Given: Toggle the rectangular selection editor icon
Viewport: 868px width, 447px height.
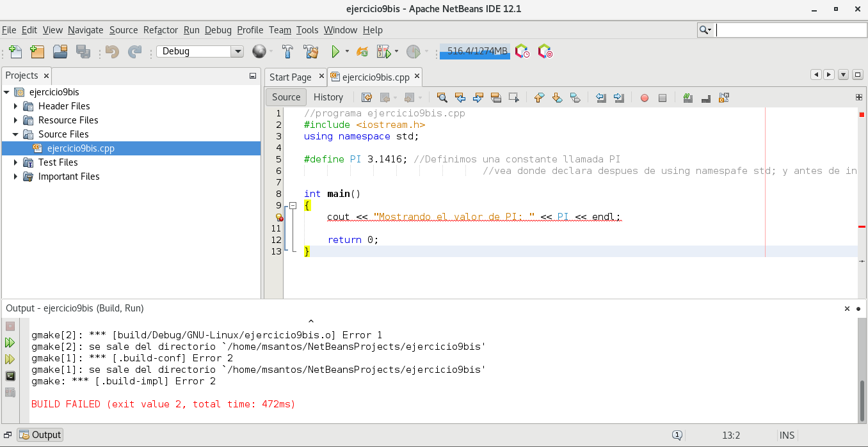Looking at the screenshot, I should tap(513, 98).
